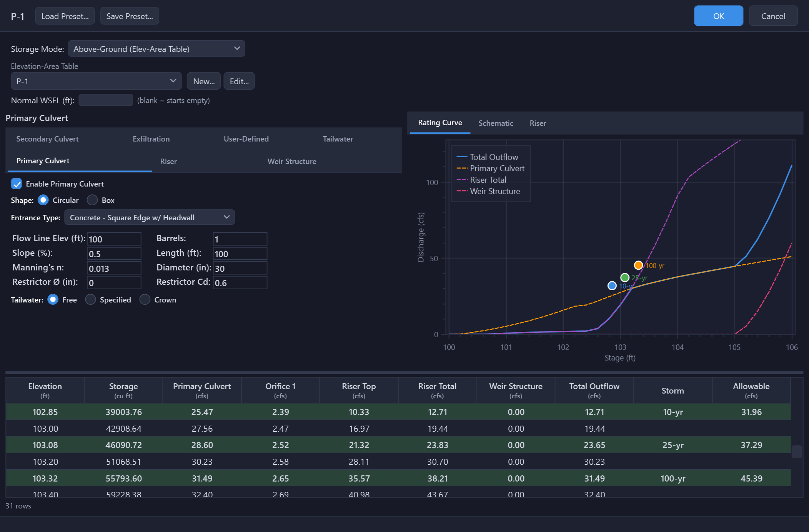Switch to the Secondary Culvert tab

click(x=47, y=139)
